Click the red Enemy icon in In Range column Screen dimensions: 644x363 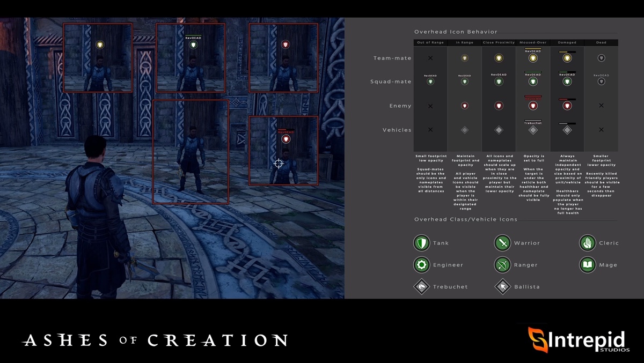465,106
